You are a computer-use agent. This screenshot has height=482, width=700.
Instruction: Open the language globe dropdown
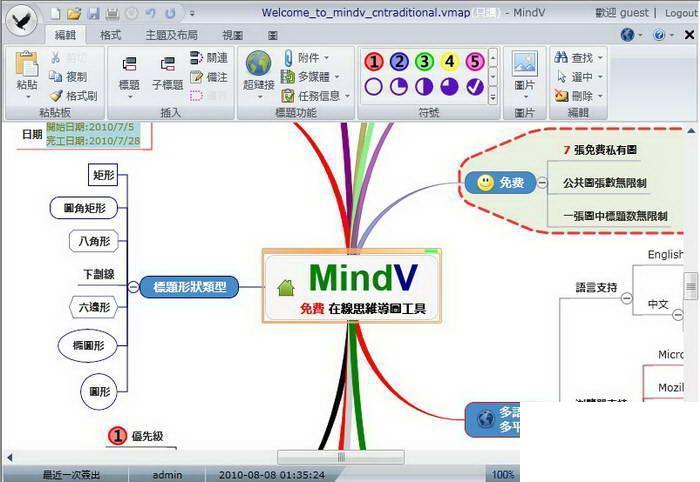pos(631,34)
